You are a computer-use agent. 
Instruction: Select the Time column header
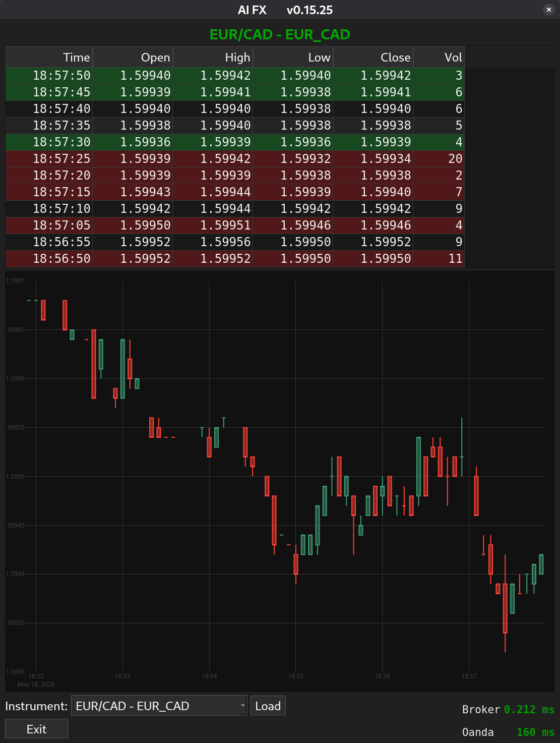(49, 57)
